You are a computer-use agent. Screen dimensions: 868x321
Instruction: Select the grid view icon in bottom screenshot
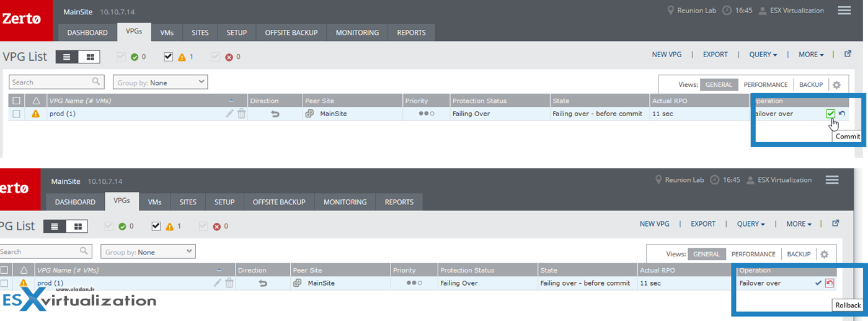pyautogui.click(x=77, y=227)
